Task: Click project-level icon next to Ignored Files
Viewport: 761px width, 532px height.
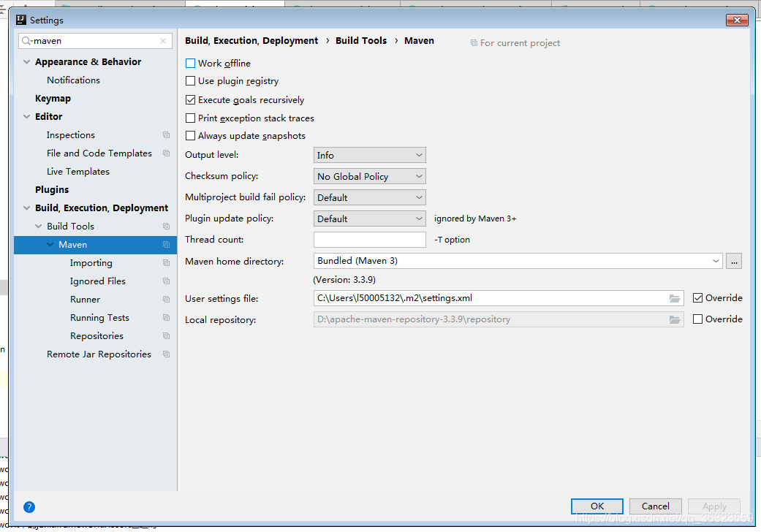Action: 167,281
